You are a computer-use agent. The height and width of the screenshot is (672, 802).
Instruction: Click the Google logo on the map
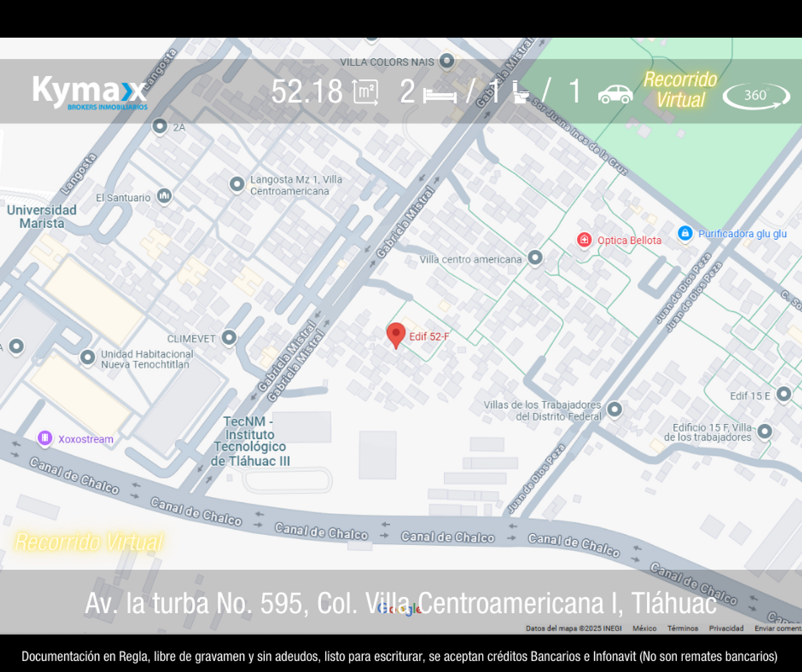400,609
